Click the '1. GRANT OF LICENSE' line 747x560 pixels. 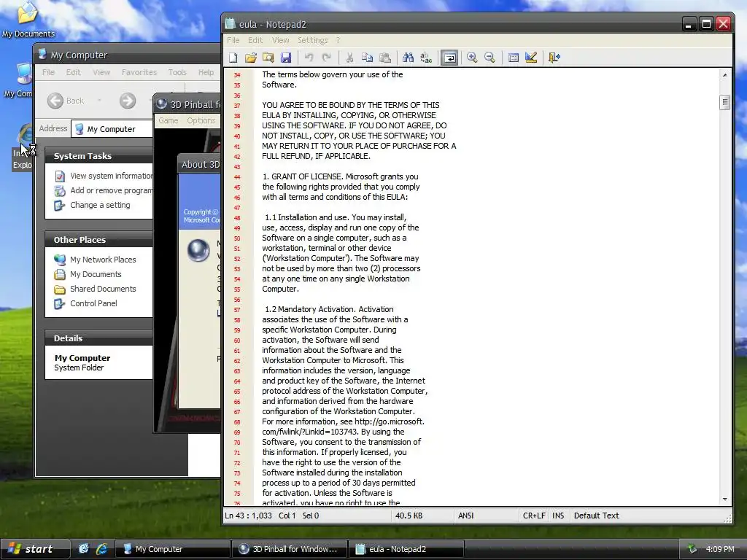point(340,176)
